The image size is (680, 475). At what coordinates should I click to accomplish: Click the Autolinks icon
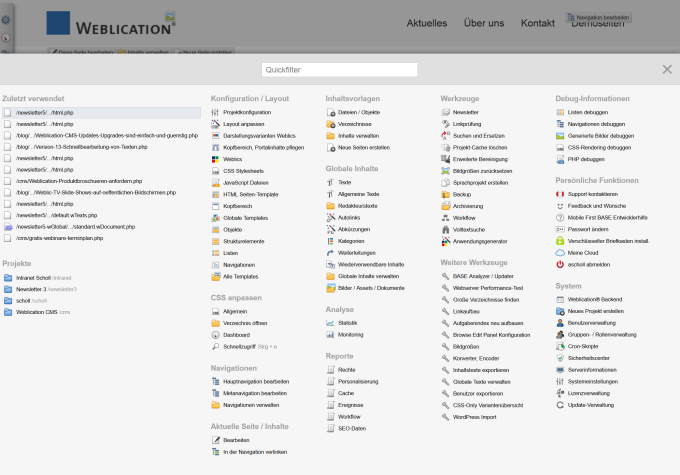coord(330,217)
